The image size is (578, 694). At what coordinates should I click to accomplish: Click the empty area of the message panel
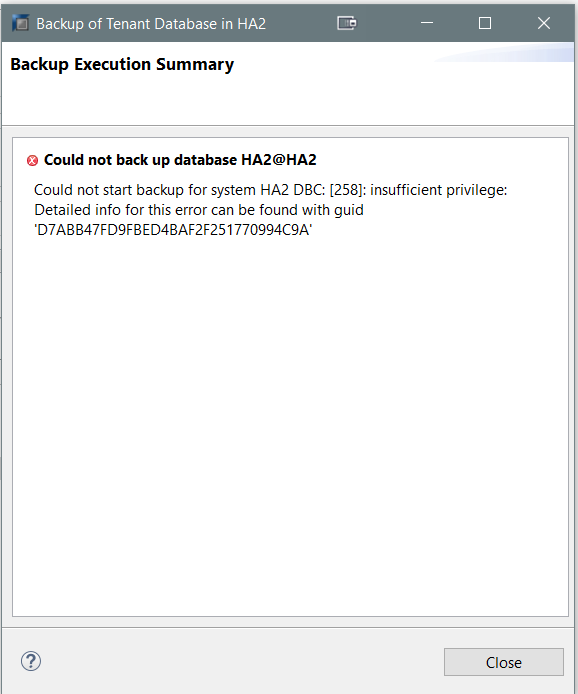coord(290,420)
